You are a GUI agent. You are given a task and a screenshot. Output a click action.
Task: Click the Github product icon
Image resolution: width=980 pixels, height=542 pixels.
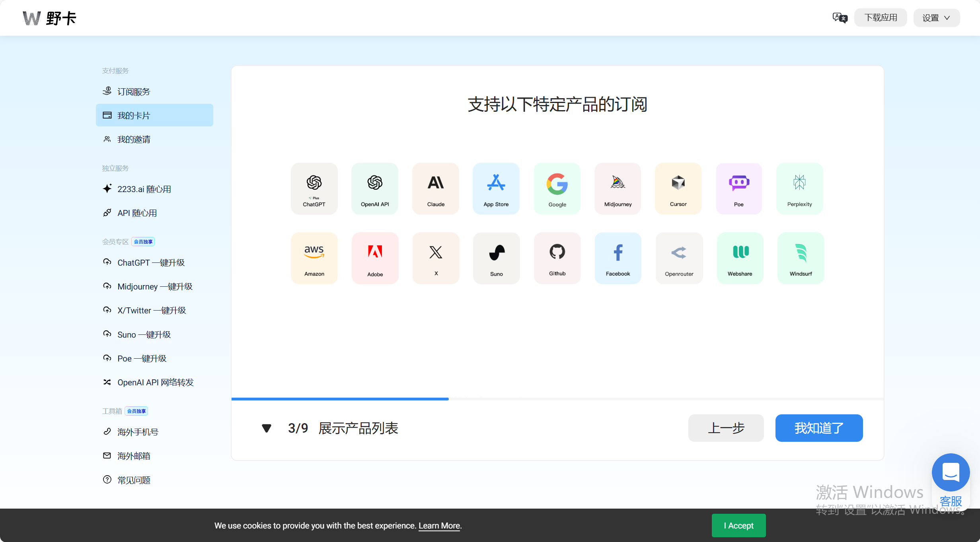[x=557, y=252]
